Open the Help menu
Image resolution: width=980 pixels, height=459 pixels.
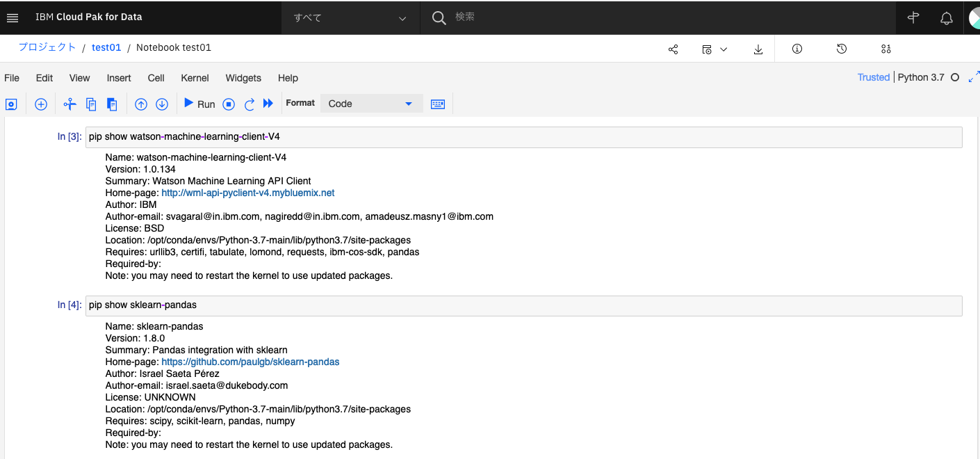point(288,78)
